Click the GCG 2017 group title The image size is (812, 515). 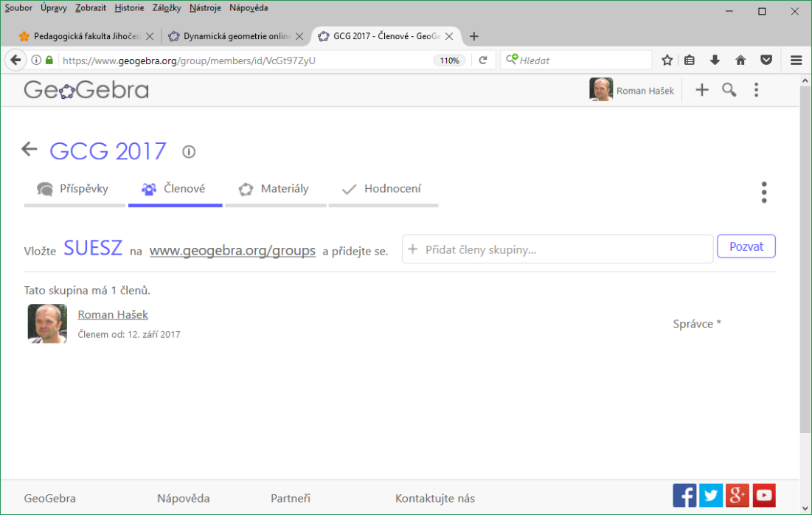click(108, 151)
